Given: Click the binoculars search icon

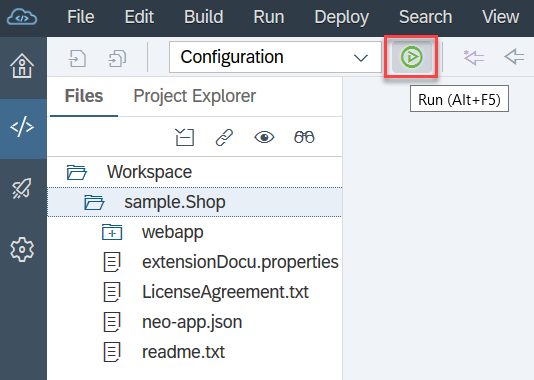Looking at the screenshot, I should 304,137.
